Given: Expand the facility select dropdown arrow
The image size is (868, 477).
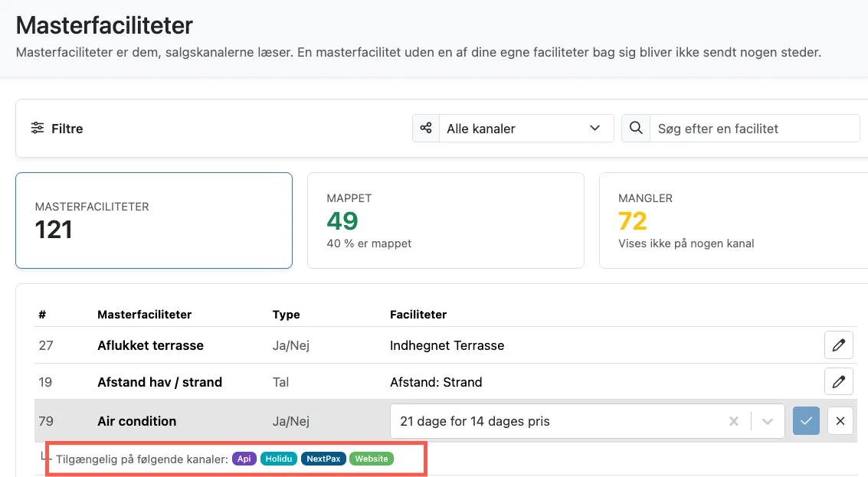Looking at the screenshot, I should pos(767,421).
